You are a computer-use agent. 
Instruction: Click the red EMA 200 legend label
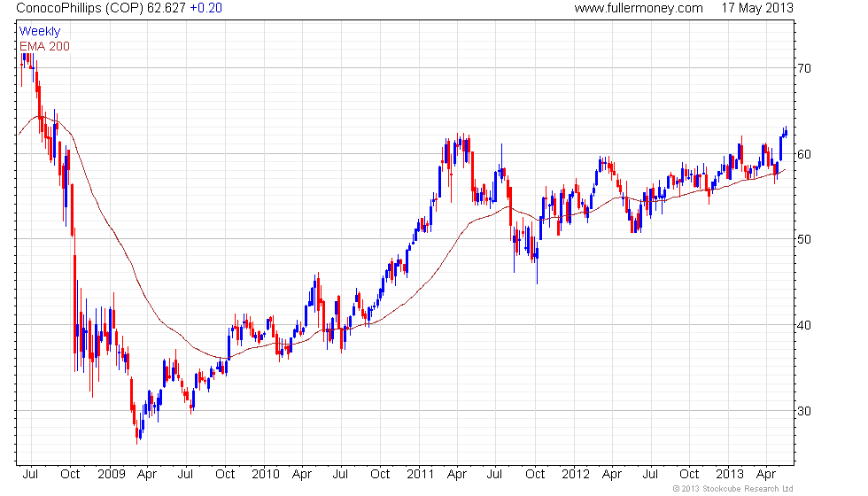(x=44, y=46)
